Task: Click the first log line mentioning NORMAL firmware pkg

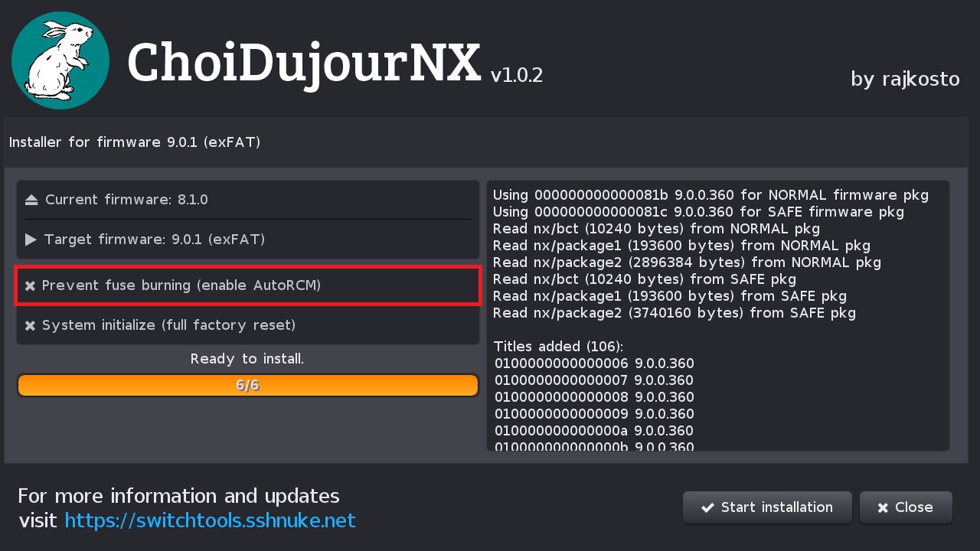Action: (x=710, y=195)
